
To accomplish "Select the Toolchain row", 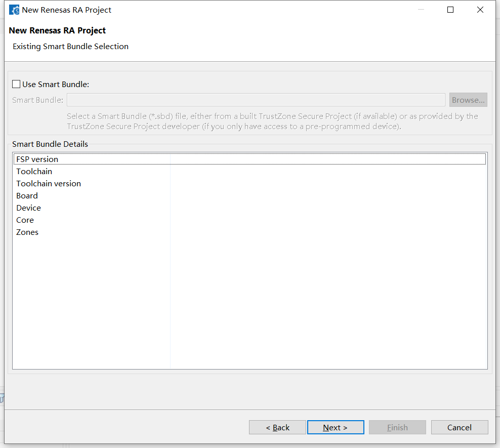I will 249,171.
